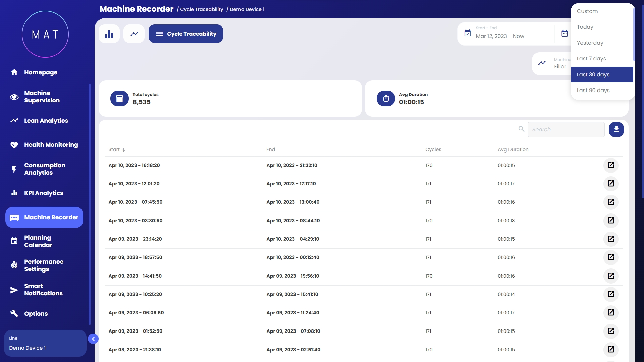Click the search magnifier icon

click(x=521, y=129)
